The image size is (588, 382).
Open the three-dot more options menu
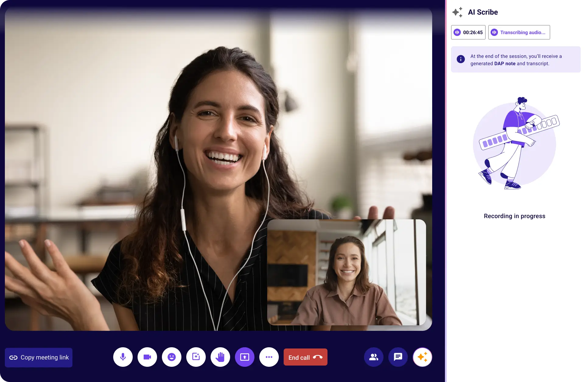pyautogui.click(x=269, y=357)
